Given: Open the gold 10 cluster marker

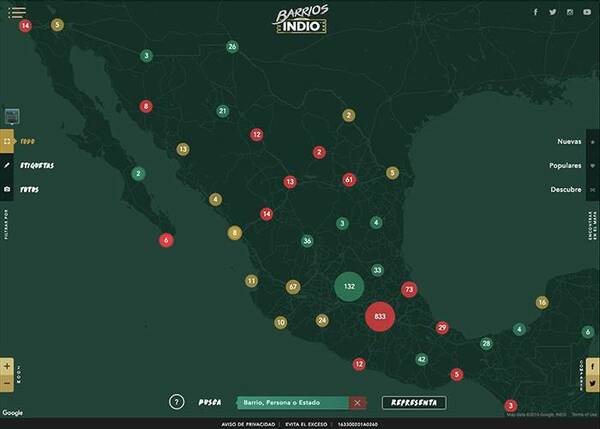Looking at the screenshot, I should [280, 322].
